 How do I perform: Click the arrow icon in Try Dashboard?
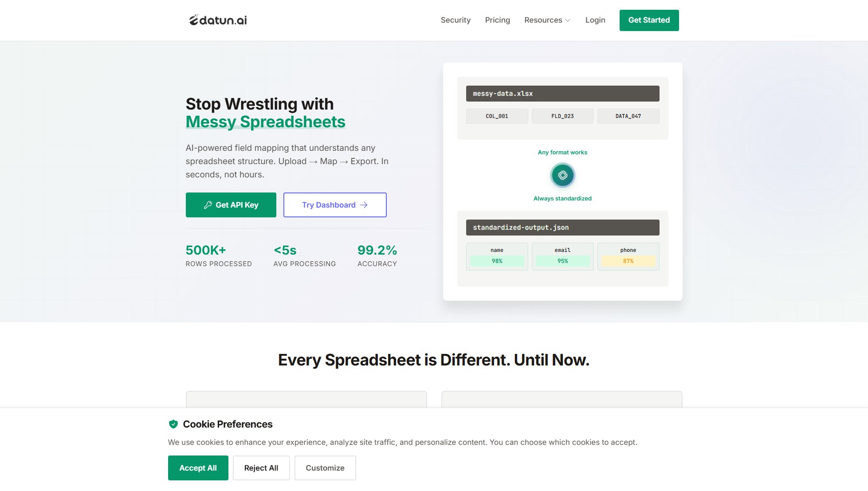(364, 205)
